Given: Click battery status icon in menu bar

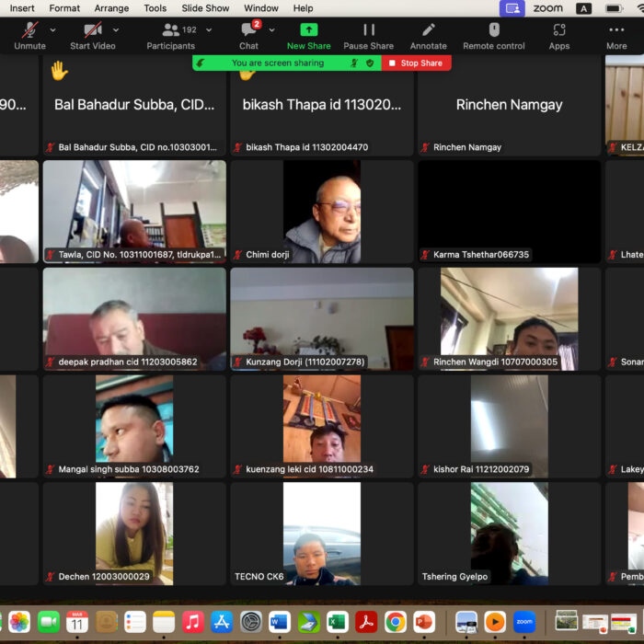Looking at the screenshot, I should [614, 8].
